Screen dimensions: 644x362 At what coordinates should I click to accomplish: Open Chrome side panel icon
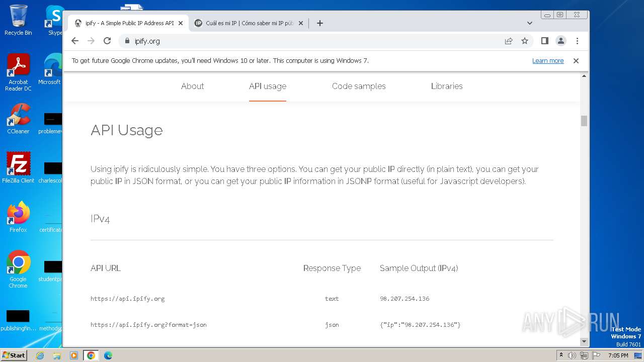pos(544,41)
